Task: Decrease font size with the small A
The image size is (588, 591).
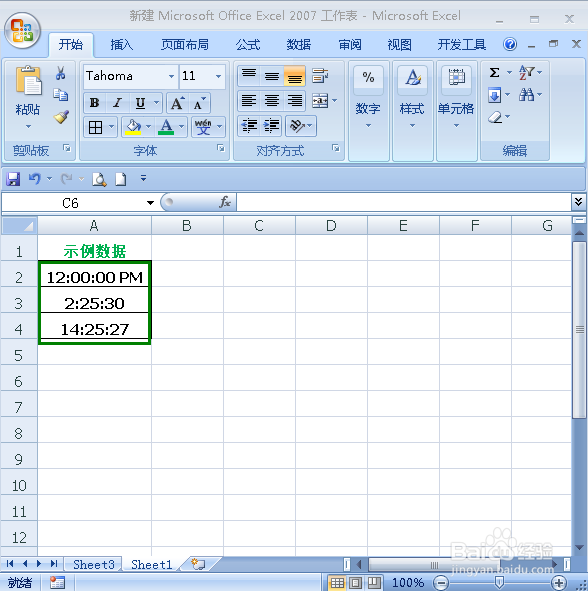Action: tap(199, 103)
